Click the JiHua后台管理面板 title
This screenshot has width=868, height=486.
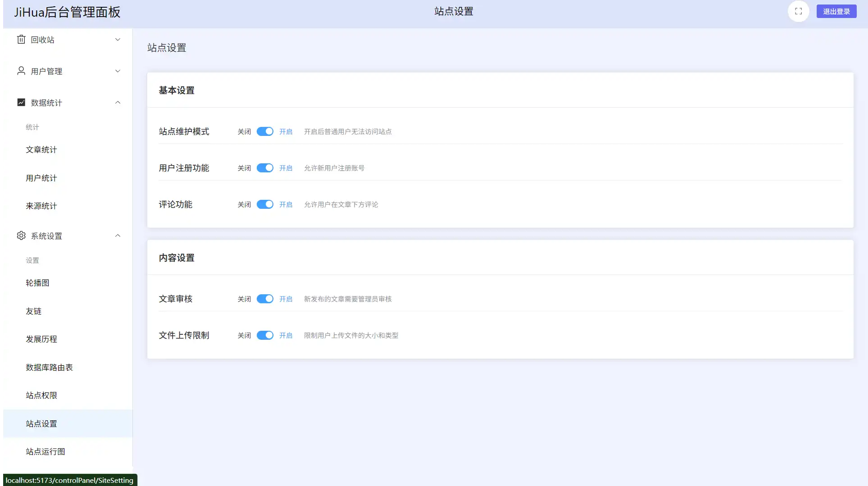pos(67,12)
